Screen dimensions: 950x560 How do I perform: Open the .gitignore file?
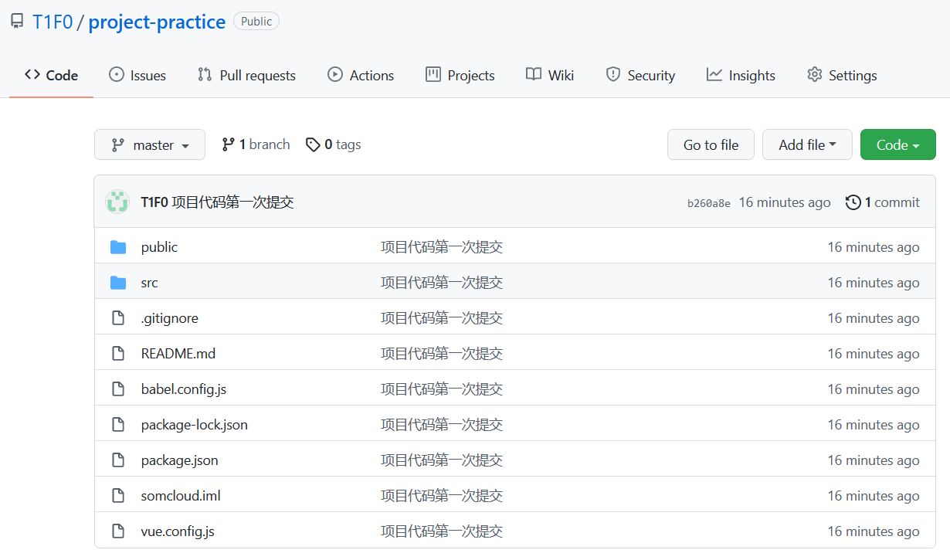[x=169, y=318]
